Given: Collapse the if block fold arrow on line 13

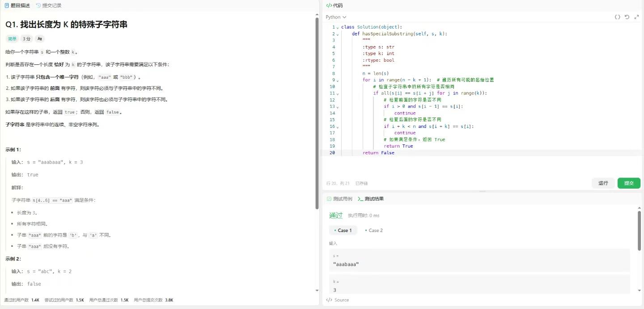Looking at the screenshot, I should (x=338, y=107).
